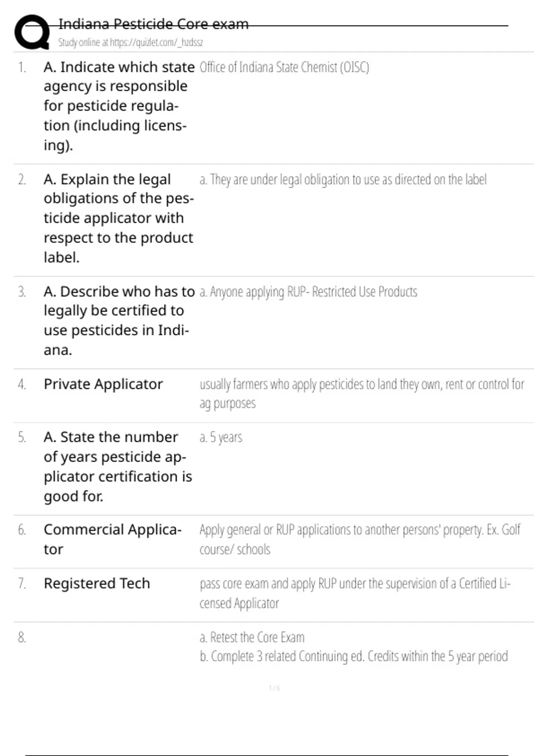Click the Quizlet Q logo icon
534x756 pixels.
click(x=32, y=32)
